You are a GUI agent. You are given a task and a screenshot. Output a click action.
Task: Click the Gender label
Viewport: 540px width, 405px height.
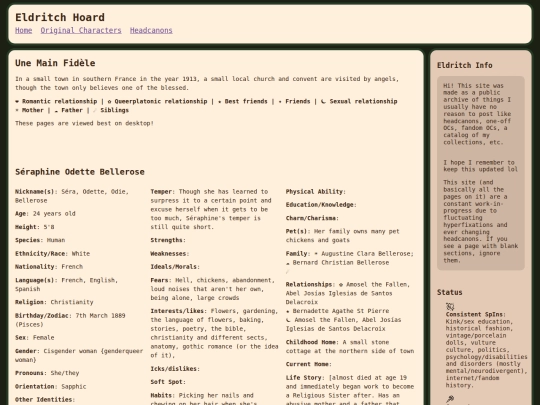27,351
